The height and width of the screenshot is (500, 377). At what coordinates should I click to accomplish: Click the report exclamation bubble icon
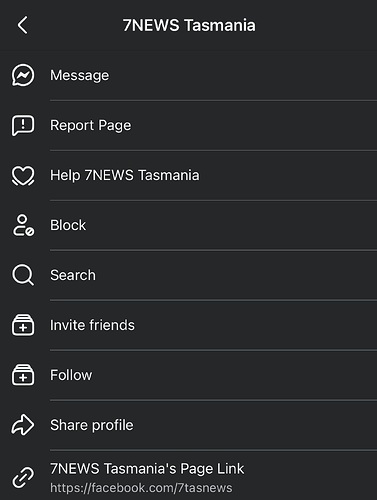[x=23, y=126]
